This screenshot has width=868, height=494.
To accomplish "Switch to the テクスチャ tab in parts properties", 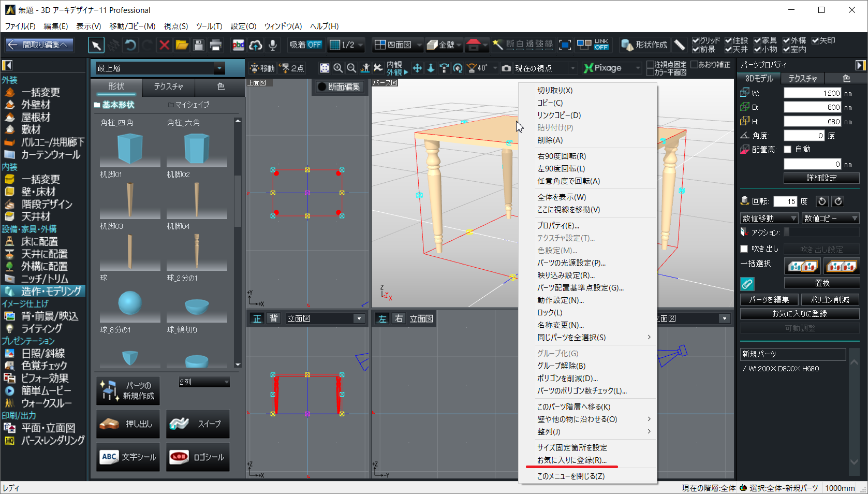I will pyautogui.click(x=802, y=79).
